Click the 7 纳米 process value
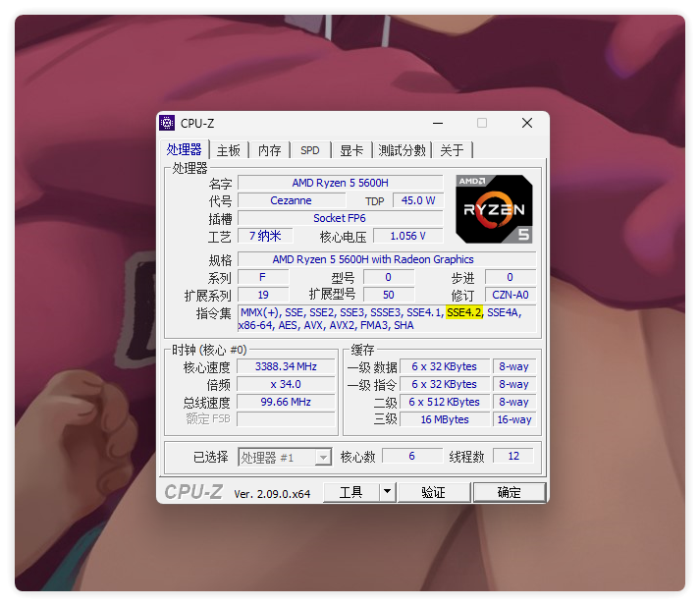Viewport: 700px width, 606px height. (265, 236)
